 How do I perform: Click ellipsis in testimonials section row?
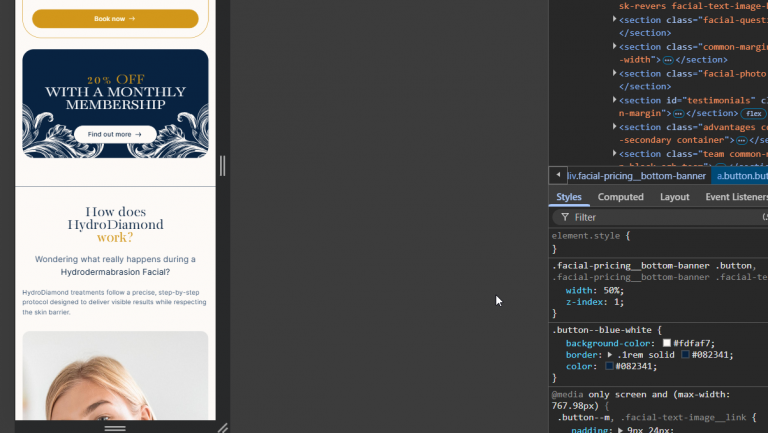[678, 114]
